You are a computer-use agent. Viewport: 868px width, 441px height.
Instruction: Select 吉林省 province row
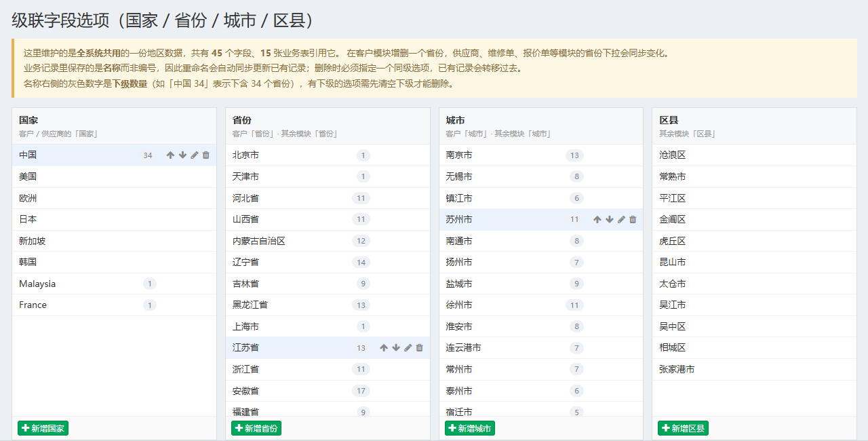[x=328, y=284]
